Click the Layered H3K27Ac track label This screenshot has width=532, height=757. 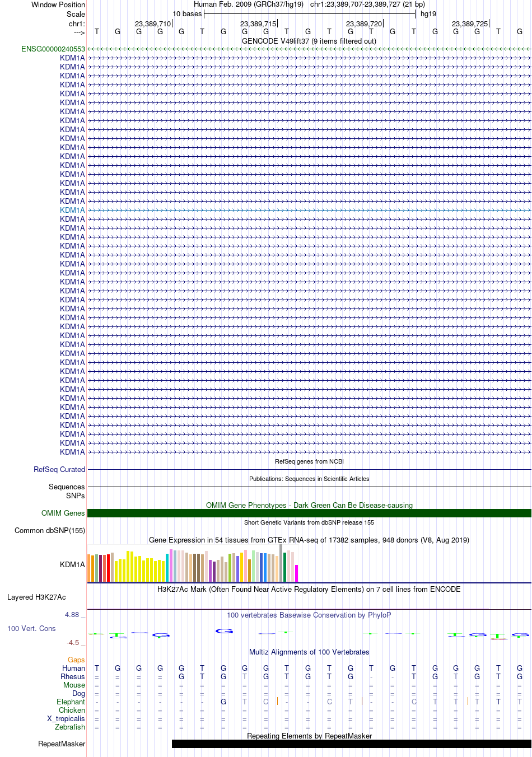(x=36, y=597)
